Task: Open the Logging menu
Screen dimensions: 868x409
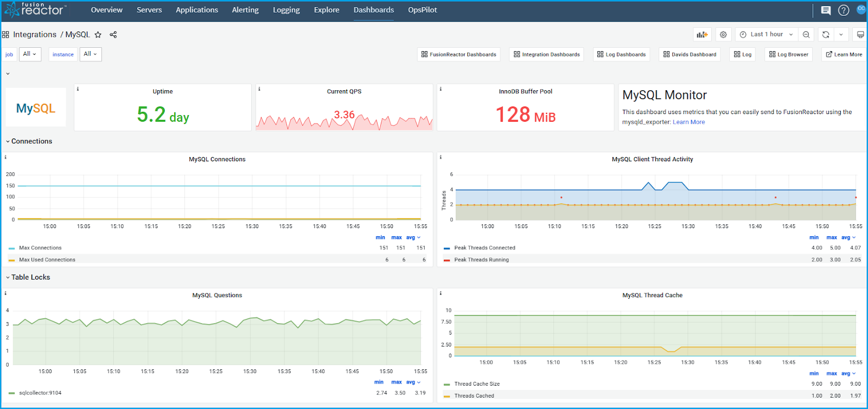Action: pyautogui.click(x=286, y=10)
